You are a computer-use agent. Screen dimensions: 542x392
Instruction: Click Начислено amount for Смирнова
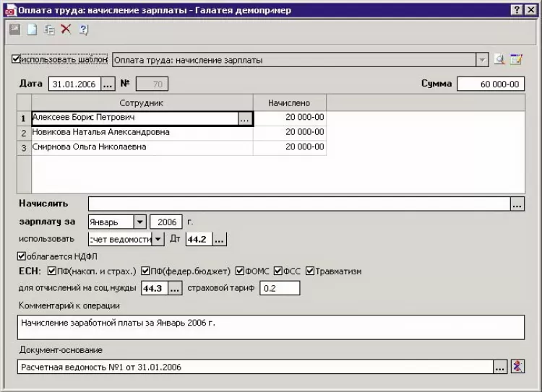click(290, 147)
